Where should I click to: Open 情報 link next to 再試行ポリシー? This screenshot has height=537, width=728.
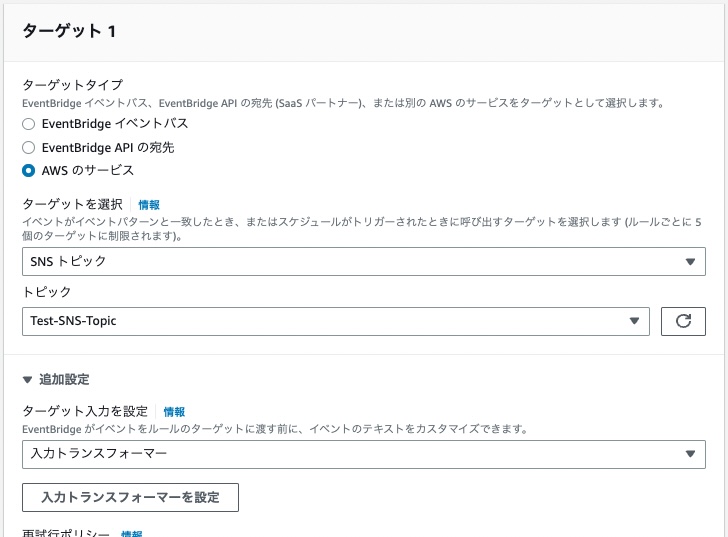click(x=131, y=534)
